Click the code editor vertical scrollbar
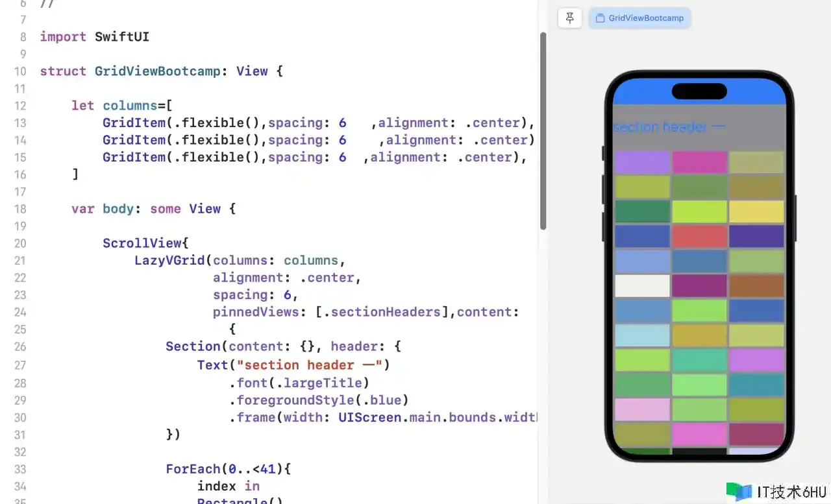The image size is (831, 504). tap(543, 130)
